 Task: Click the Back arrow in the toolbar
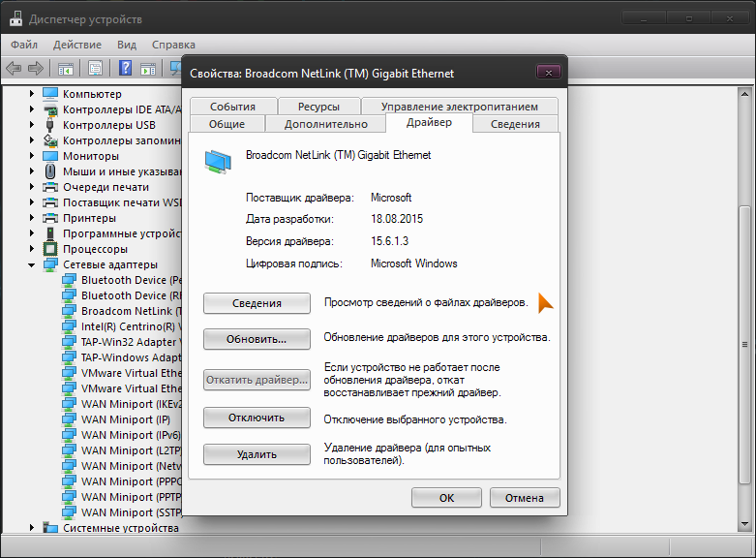point(14,68)
